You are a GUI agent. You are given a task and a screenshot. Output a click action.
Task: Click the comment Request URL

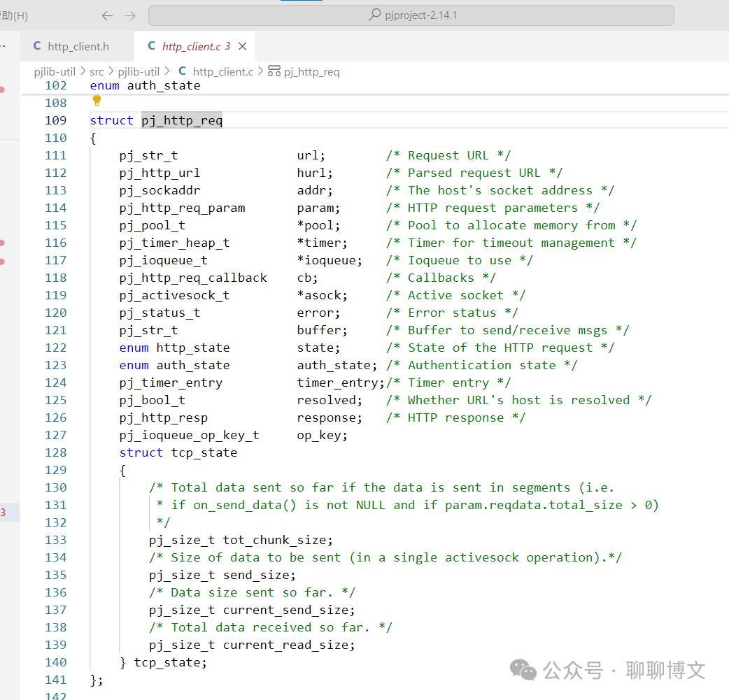click(x=448, y=155)
